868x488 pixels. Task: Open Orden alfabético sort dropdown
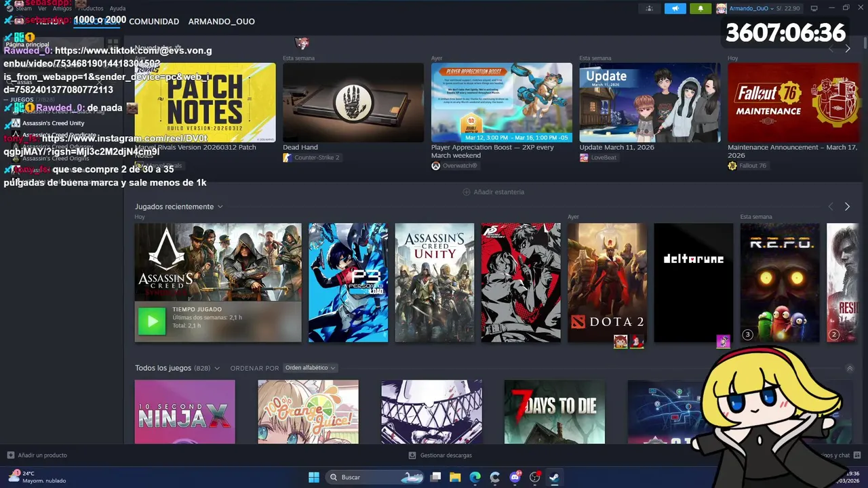pos(310,367)
